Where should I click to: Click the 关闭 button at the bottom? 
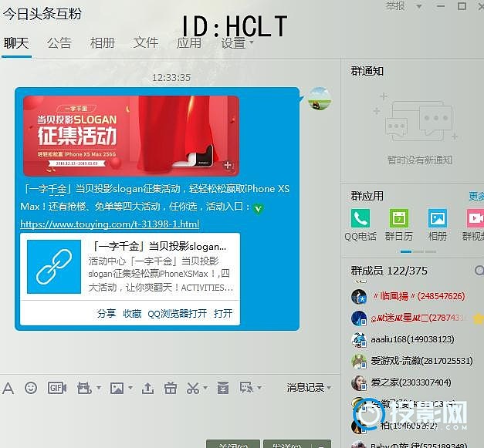click(x=233, y=444)
